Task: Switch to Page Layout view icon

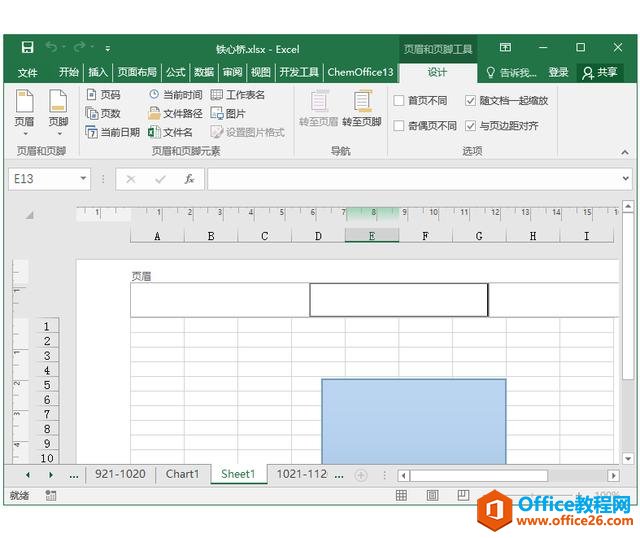Action: [432, 496]
